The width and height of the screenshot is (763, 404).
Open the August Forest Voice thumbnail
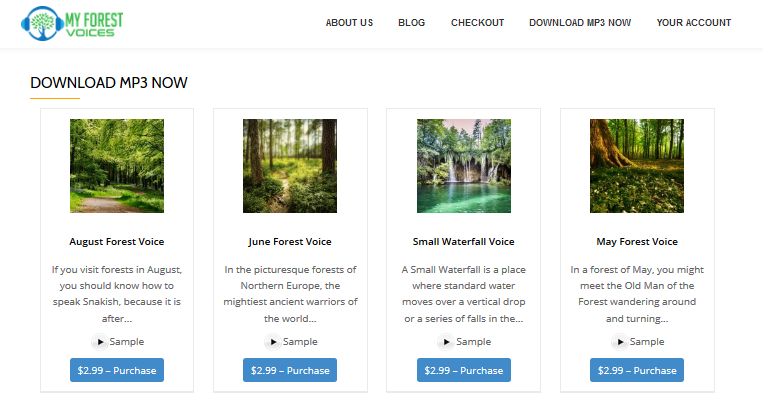click(117, 166)
